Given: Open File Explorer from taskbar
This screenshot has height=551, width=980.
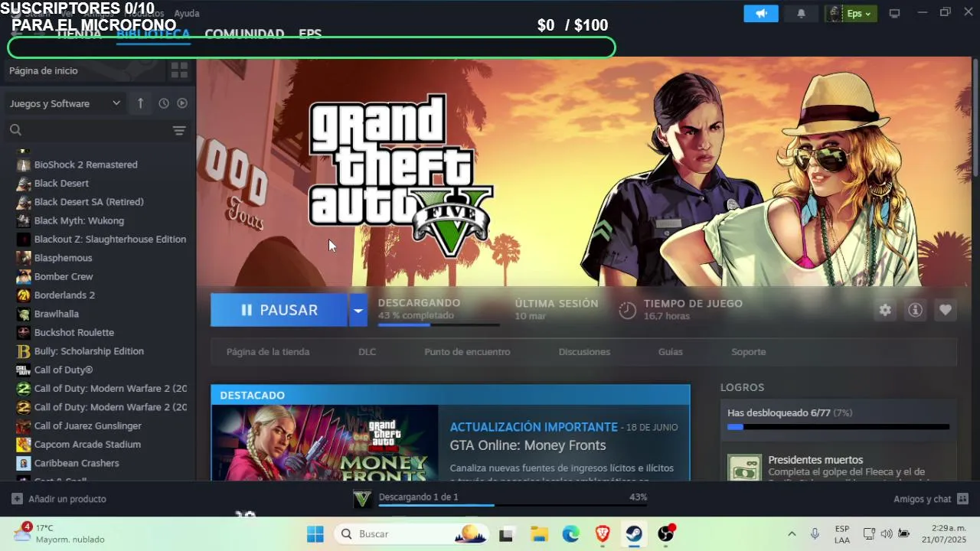Looking at the screenshot, I should click(539, 534).
